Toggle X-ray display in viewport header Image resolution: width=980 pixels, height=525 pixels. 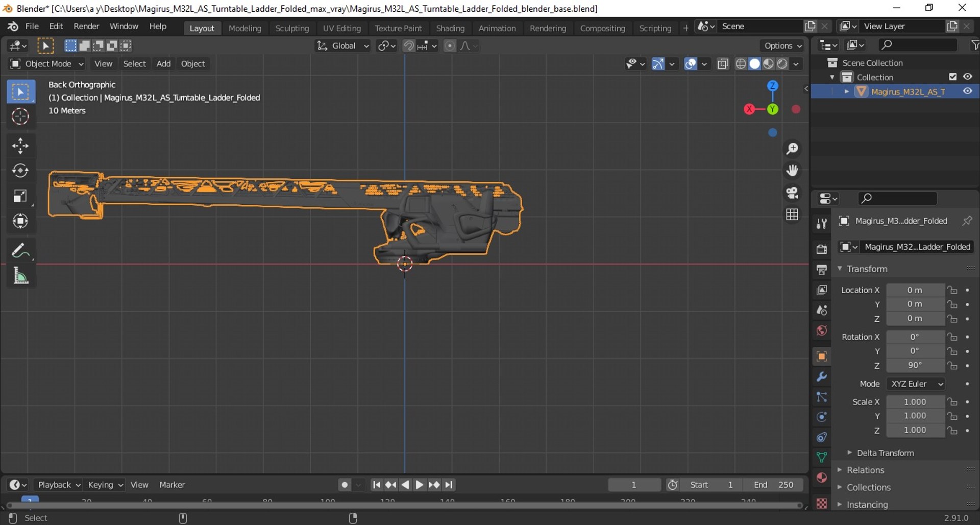722,64
